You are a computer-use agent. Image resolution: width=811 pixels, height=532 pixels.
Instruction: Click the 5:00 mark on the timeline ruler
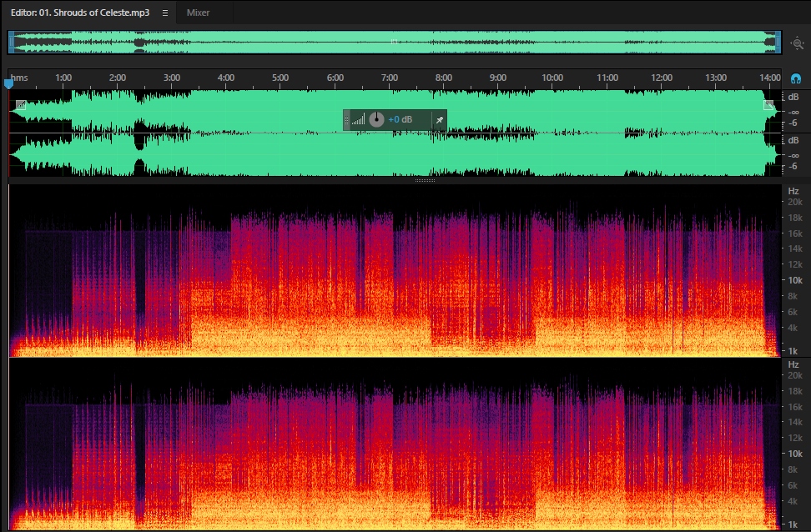pyautogui.click(x=280, y=78)
